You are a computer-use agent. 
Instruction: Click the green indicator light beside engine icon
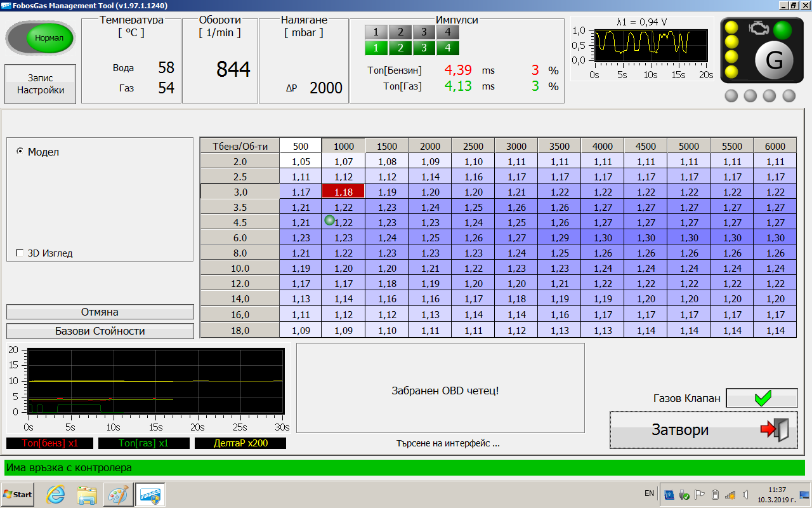point(783,30)
